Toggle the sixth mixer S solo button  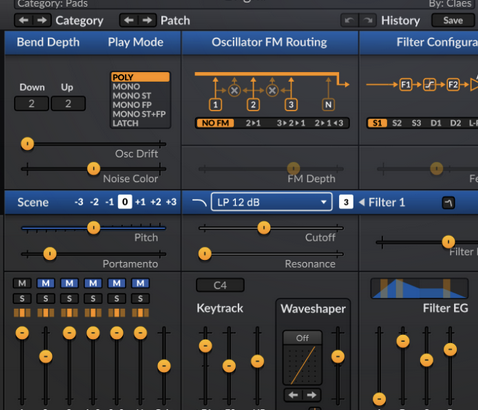(140, 298)
